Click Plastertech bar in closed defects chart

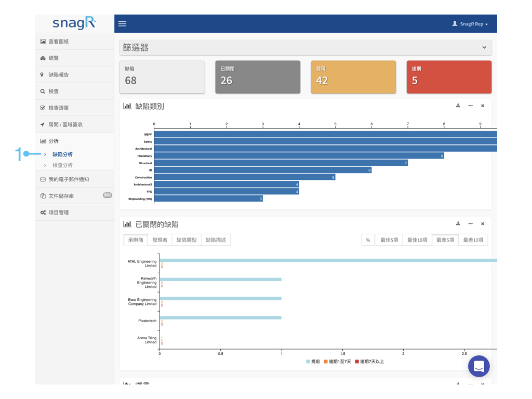coord(220,317)
